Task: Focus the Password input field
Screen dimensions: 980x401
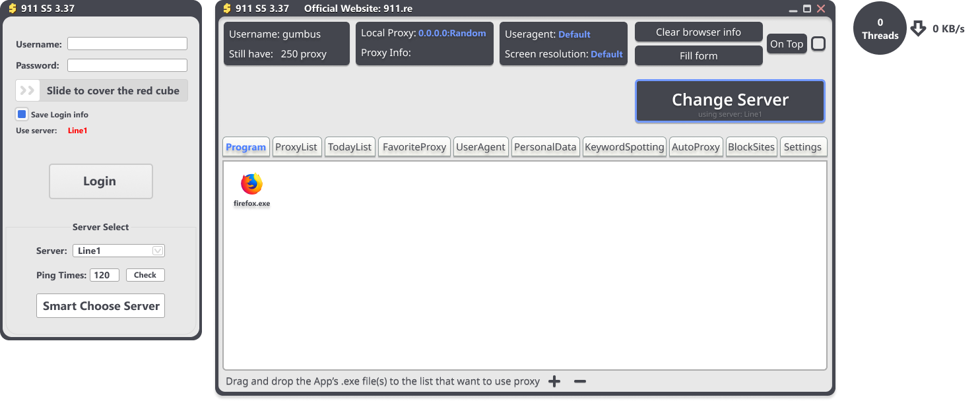Action: coord(127,65)
